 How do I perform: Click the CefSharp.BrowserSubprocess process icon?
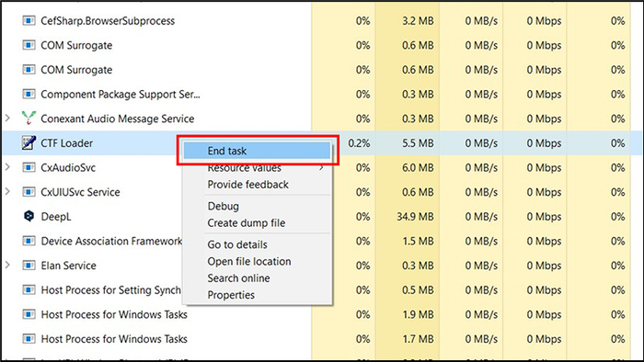pyautogui.click(x=29, y=20)
